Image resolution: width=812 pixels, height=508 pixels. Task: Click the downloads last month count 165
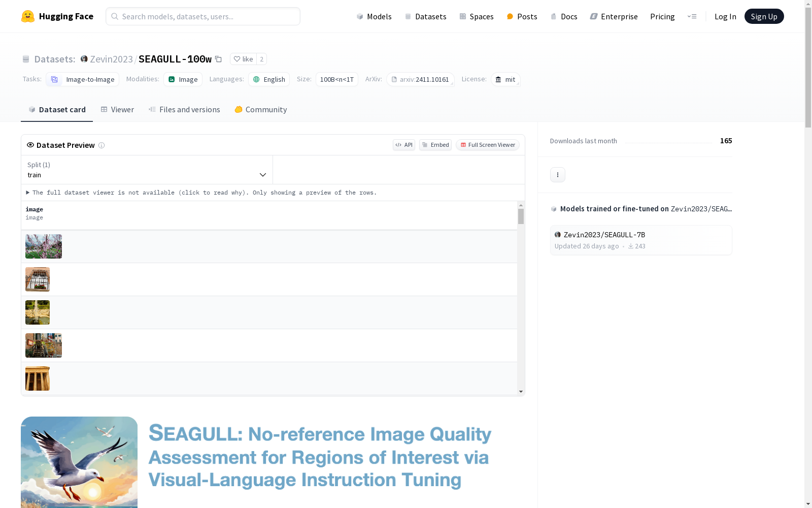(x=726, y=141)
